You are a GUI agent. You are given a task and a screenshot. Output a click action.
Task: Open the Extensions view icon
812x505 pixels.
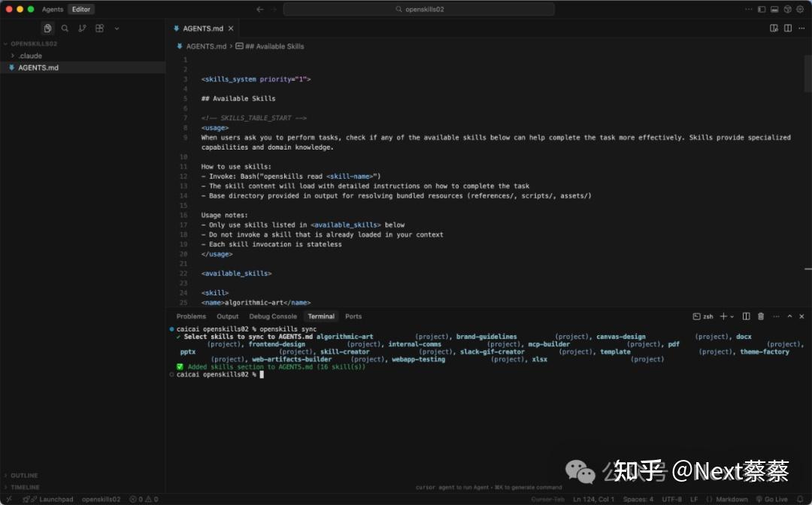[99, 28]
